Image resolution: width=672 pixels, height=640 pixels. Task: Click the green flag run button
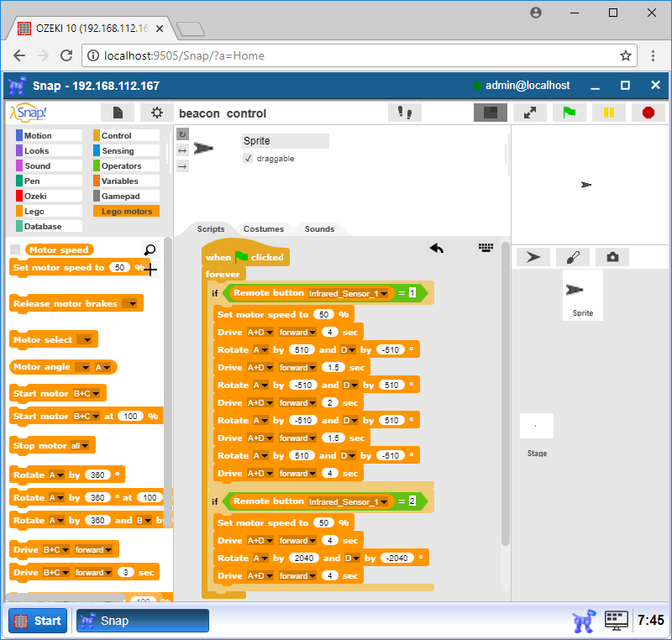[570, 113]
